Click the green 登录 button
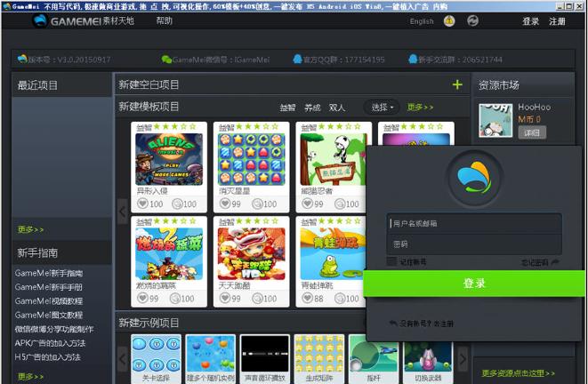Screen dimensions: 588x384 pos(474,283)
